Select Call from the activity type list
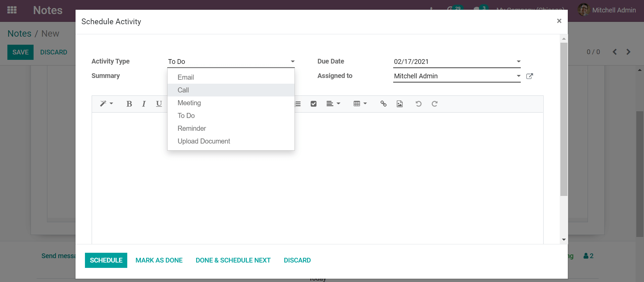Viewport: 644px width, 282px height. click(231, 90)
